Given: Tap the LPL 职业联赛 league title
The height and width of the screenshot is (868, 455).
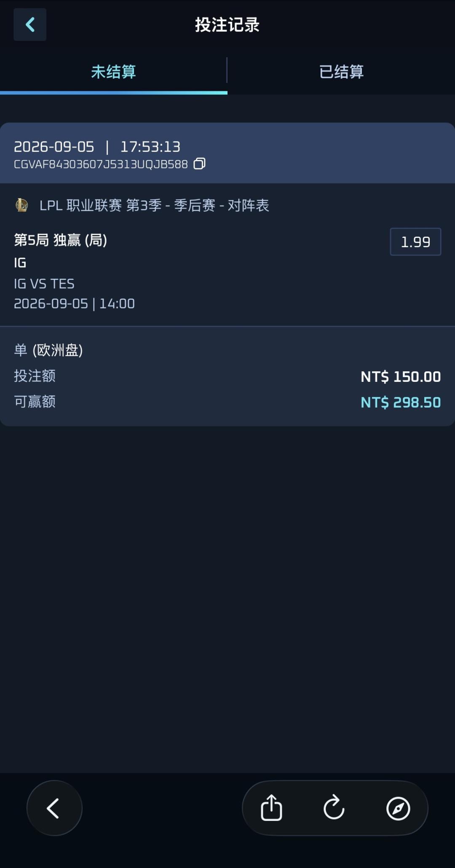Looking at the screenshot, I should point(154,205).
